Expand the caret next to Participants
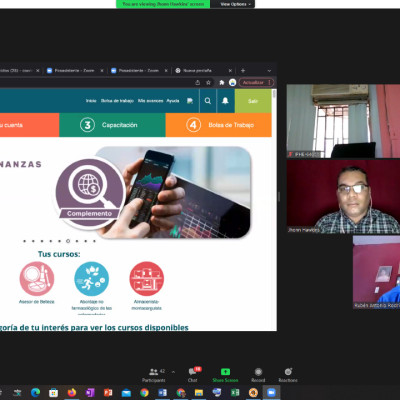Screen dimensions: 400x400 click(x=173, y=372)
